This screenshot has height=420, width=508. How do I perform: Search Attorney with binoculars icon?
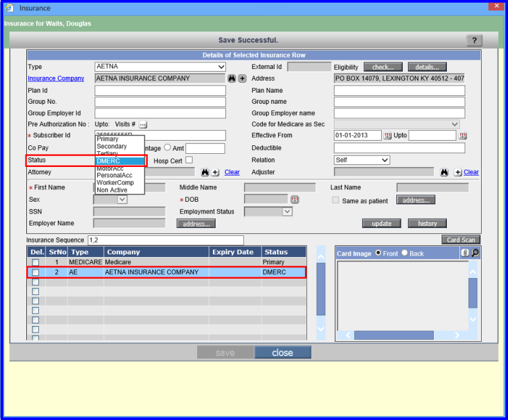point(205,172)
